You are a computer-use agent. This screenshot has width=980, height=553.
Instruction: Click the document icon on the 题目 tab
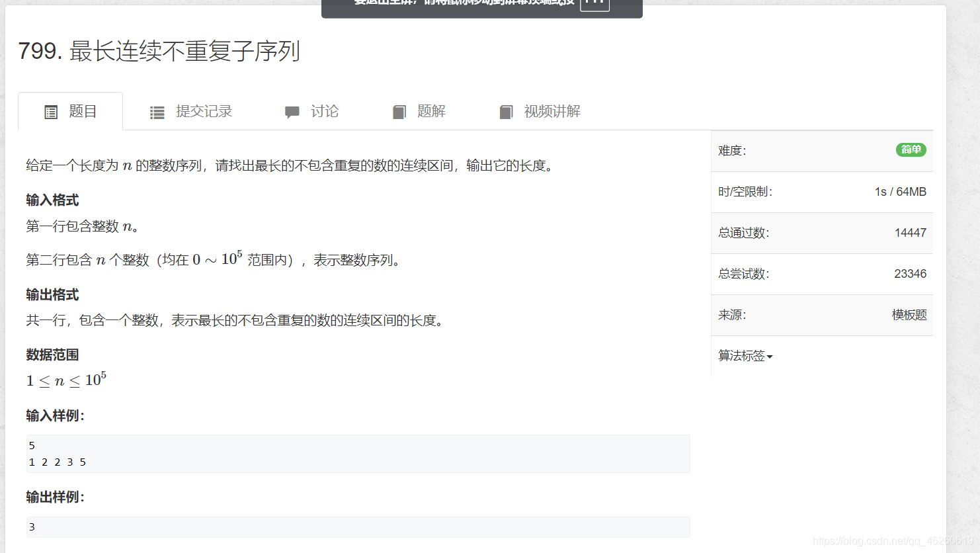click(x=51, y=112)
